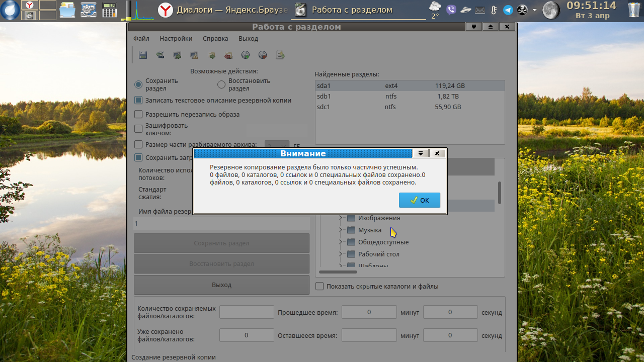Close the 'Внимание' dialog with its X button
Screen dimensions: 644x362
click(x=437, y=153)
